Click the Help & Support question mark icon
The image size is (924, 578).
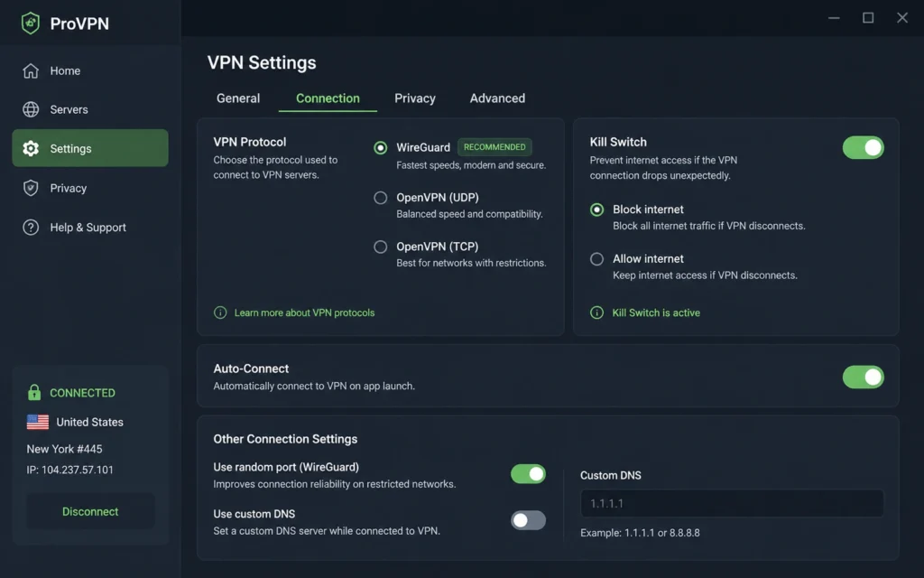31,227
